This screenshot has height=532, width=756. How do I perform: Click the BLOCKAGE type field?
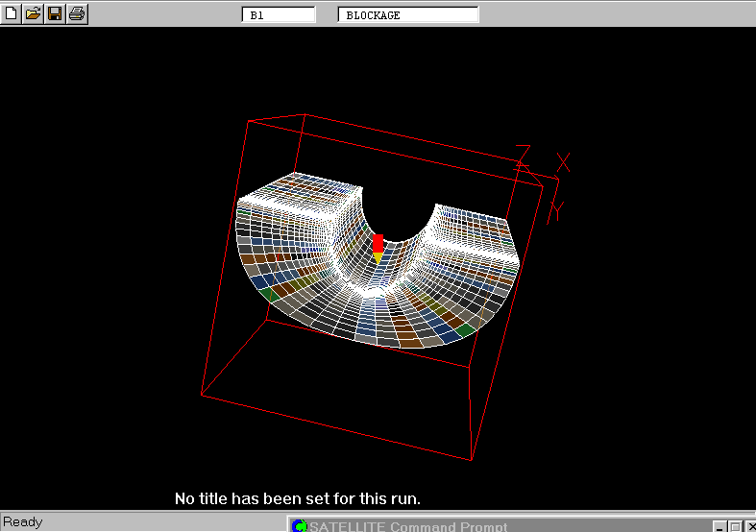[x=408, y=15]
